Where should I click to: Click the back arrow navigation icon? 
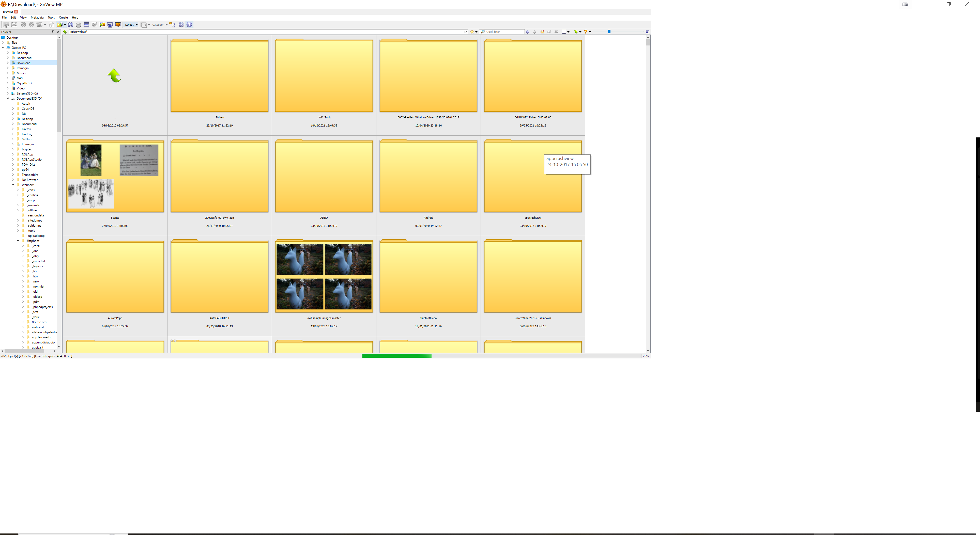(528, 32)
